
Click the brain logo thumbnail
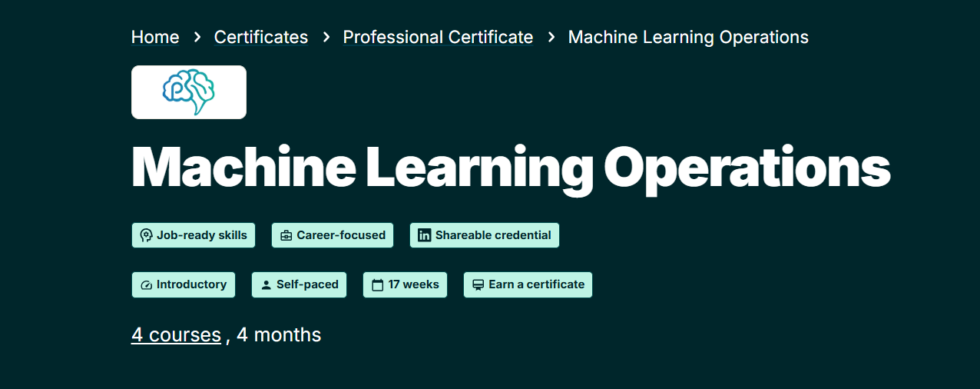pyautogui.click(x=189, y=92)
